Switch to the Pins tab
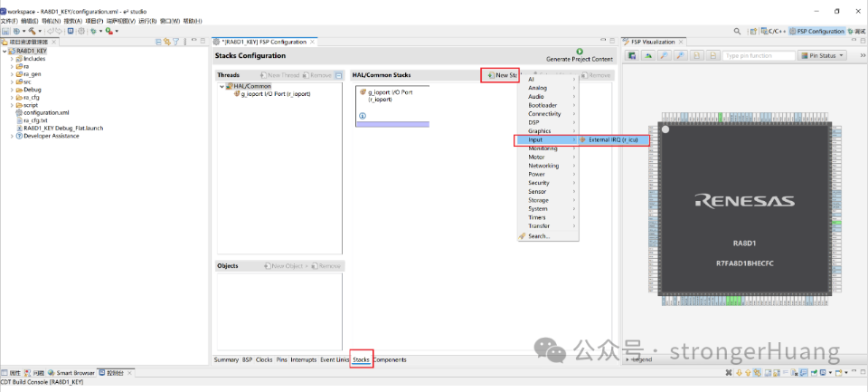The height and width of the screenshot is (392, 868). (x=282, y=359)
